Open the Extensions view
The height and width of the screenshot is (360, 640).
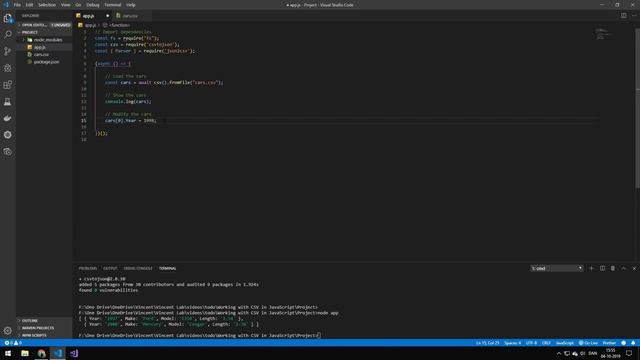pyautogui.click(x=8, y=84)
